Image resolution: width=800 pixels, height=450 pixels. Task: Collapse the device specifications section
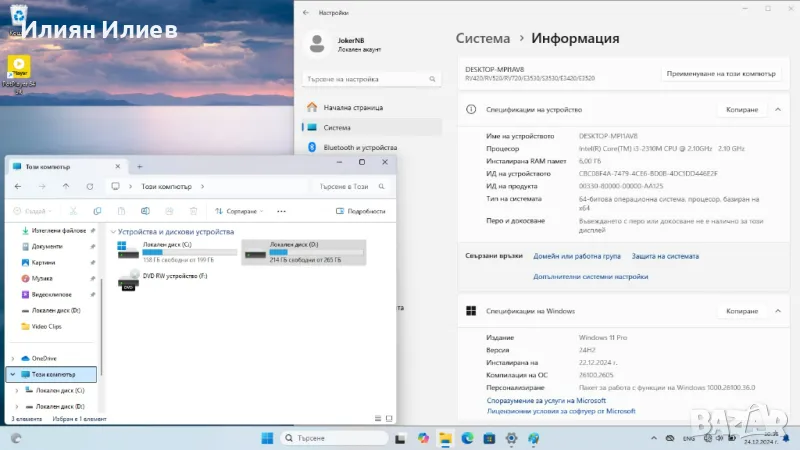[x=778, y=110]
